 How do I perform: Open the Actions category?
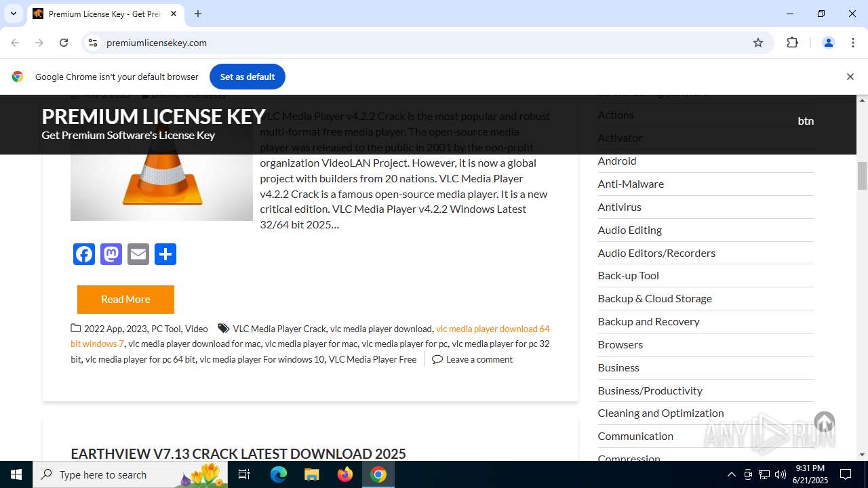pyautogui.click(x=616, y=115)
